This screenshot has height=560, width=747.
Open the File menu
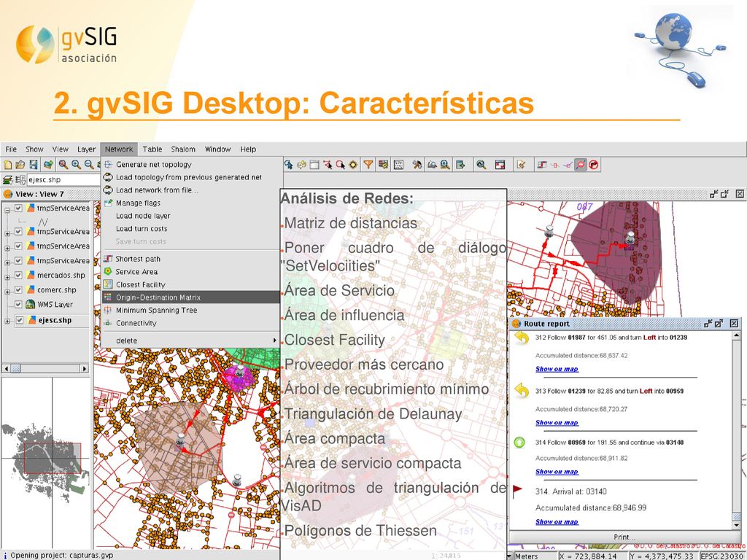11,149
